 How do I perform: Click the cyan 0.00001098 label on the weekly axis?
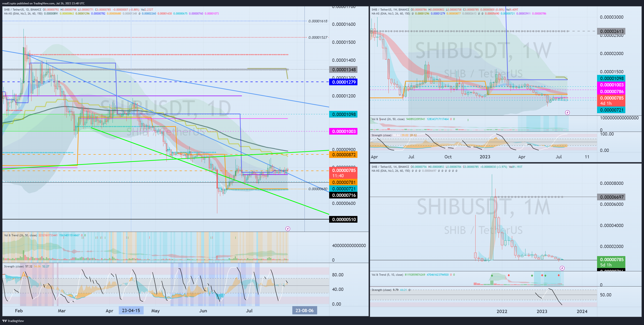tap(611, 78)
